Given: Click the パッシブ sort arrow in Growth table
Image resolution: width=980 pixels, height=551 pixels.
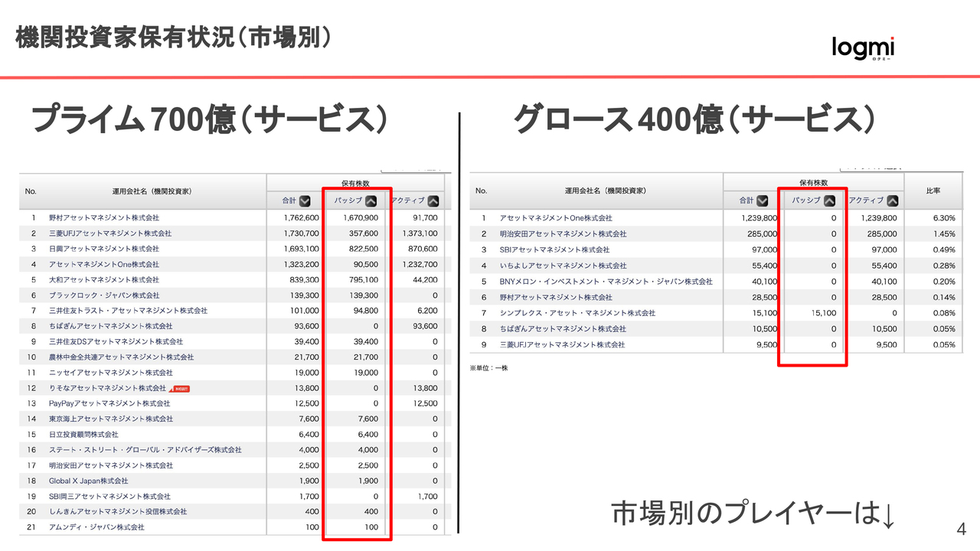Looking at the screenshot, I should 830,201.
